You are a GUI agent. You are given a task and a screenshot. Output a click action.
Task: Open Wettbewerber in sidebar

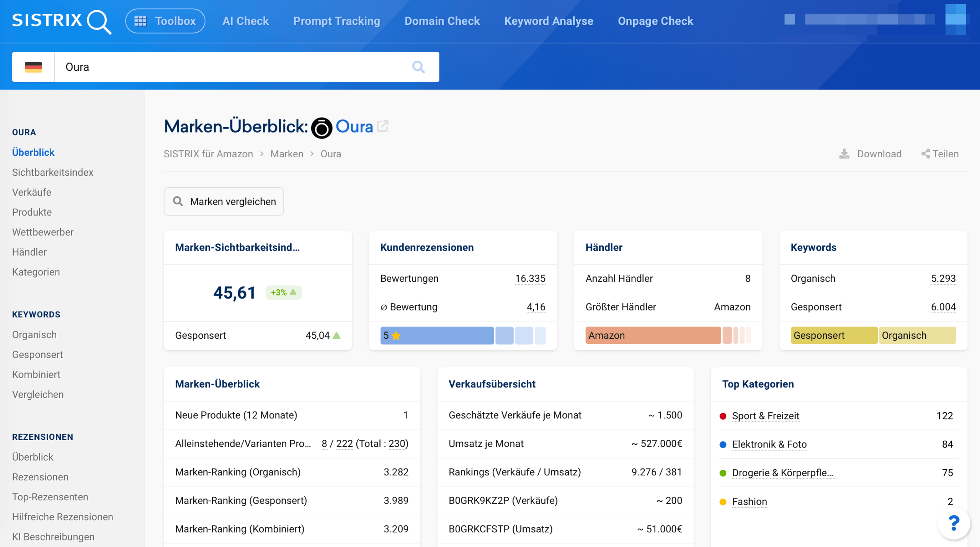point(43,232)
